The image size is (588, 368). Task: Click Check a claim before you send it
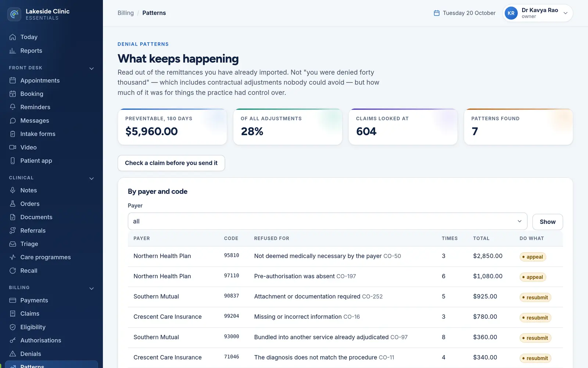171,163
